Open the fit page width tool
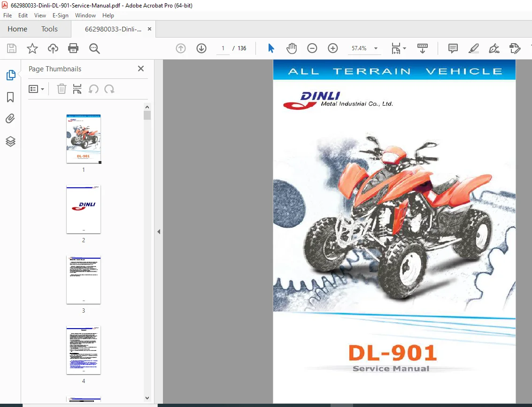 [x=396, y=48]
